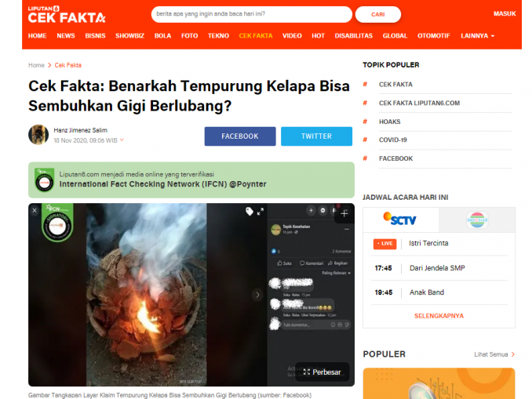Viewport: 532px width, 399px height.
Task: Open the CEK FAKTA navigation menu item
Action: 256,36
